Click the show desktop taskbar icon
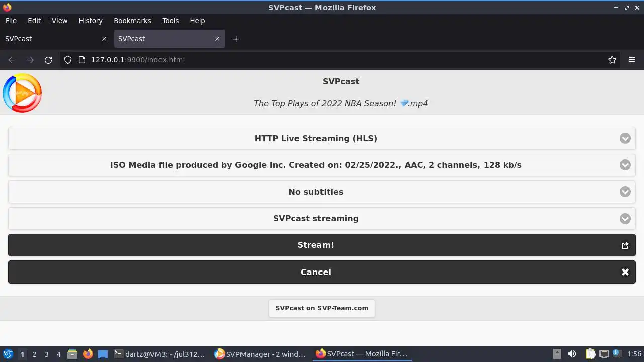 [103, 354]
